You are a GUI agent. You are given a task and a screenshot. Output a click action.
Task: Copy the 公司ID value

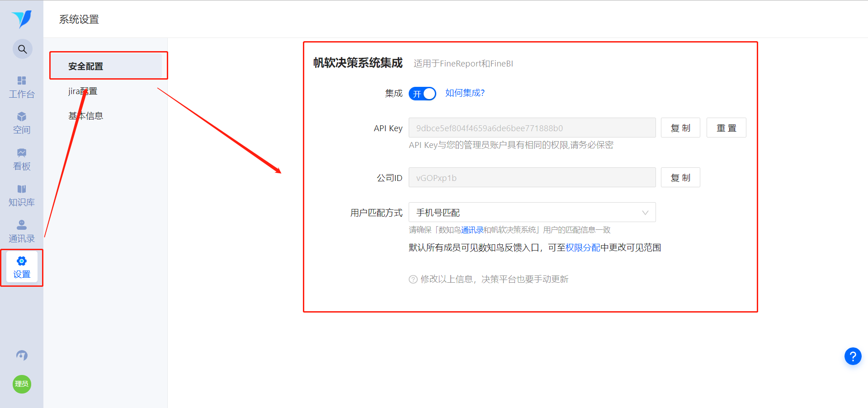(x=680, y=177)
